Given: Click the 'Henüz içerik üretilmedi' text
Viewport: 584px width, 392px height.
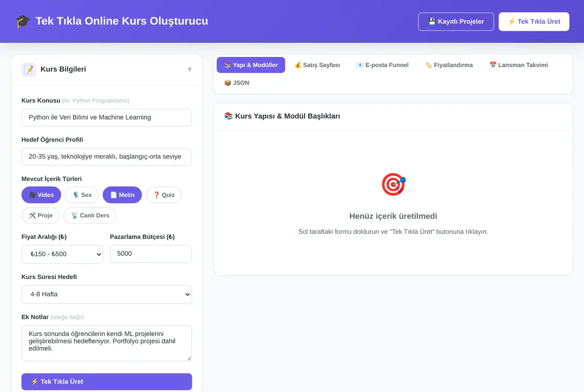Looking at the screenshot, I should [393, 216].
